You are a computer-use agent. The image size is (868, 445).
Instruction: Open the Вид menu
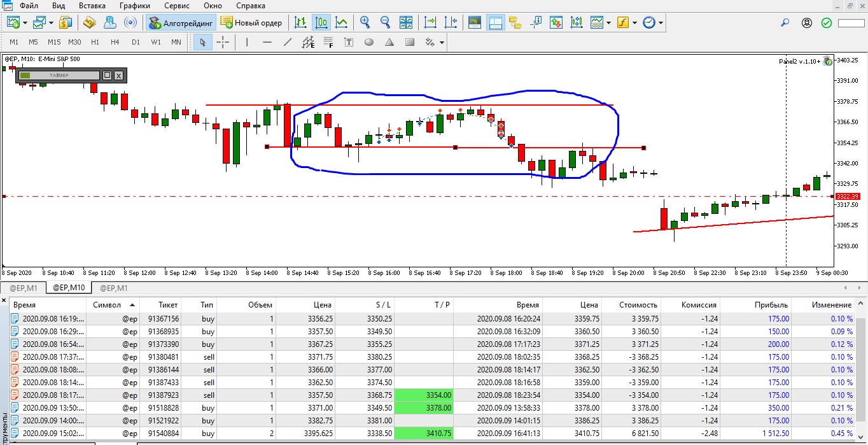tap(59, 6)
